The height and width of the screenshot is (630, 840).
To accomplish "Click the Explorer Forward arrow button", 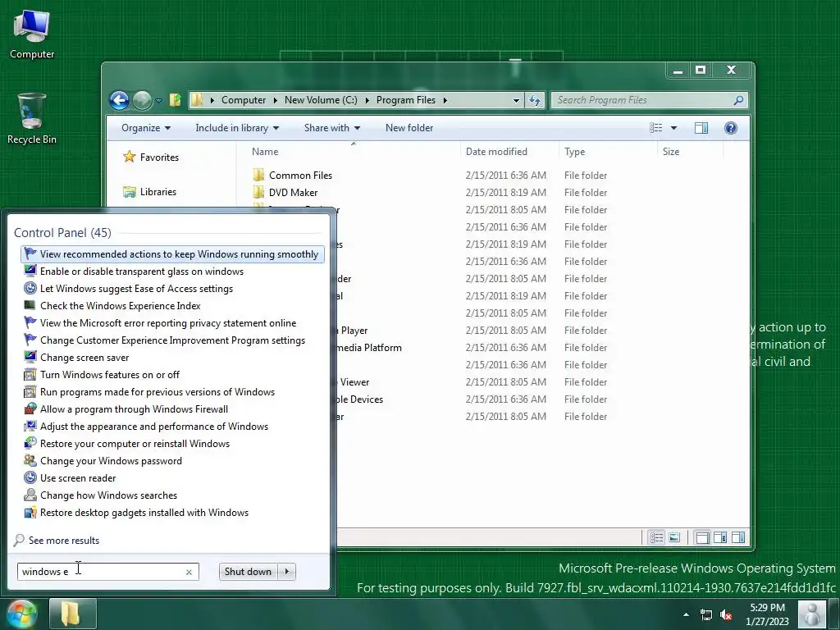I will (x=142, y=100).
